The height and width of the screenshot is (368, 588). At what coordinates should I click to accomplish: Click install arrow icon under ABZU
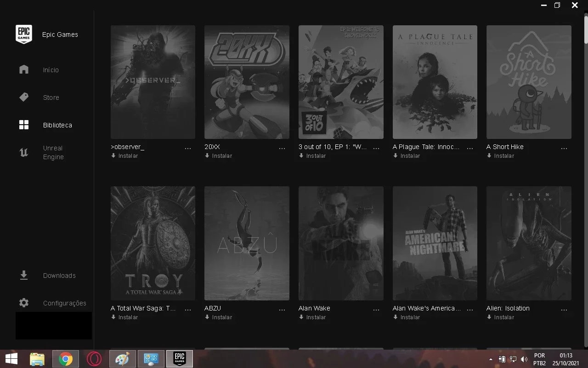tap(207, 317)
